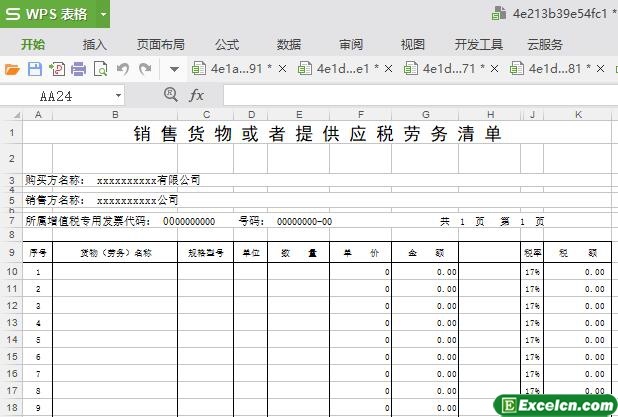Close the 4e1d...81 document tab
The width and height of the screenshot is (618, 417).
(600, 69)
